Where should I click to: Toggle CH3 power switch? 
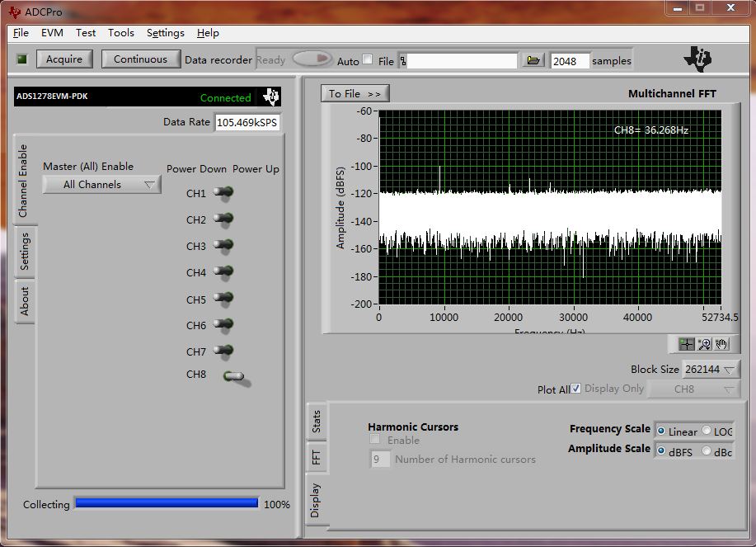point(223,246)
